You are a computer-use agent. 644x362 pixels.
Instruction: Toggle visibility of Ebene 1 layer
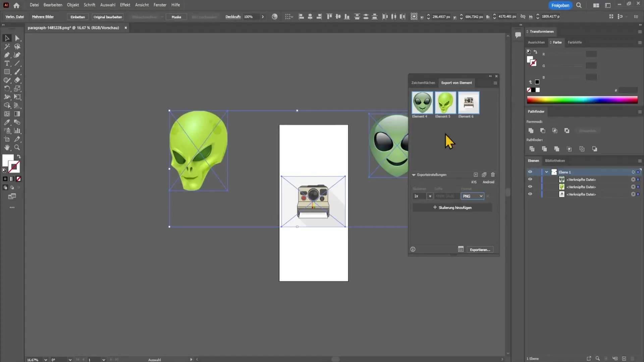click(530, 172)
